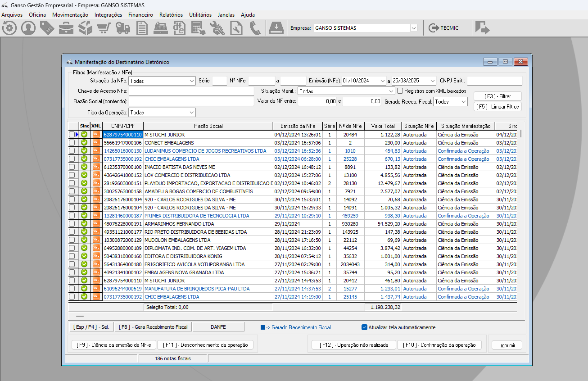Image resolution: width=588 pixels, height=381 pixels.
Task: Click green sync icon for ARMARINHOS FERNANDO LTDA
Action: click(84, 224)
